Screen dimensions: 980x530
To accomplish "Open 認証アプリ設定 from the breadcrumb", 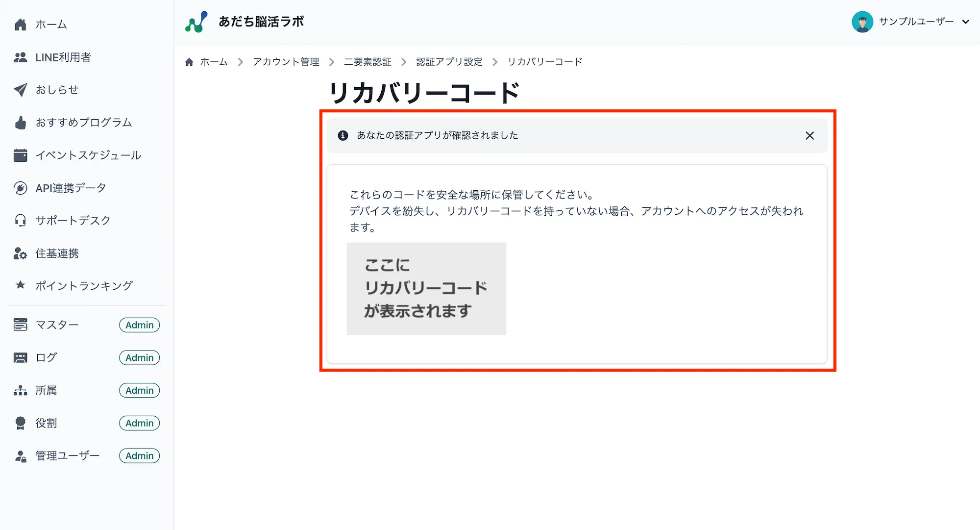I will pyautogui.click(x=449, y=62).
